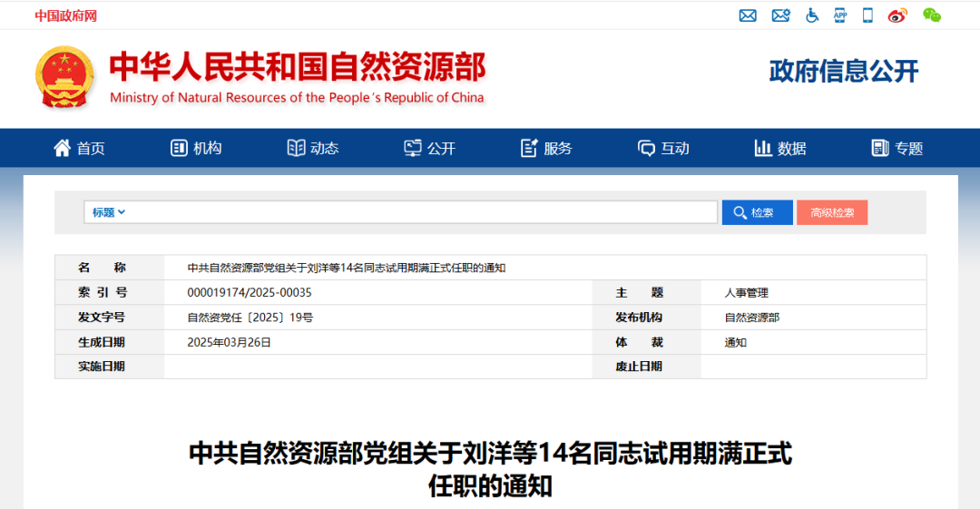Click the monitor icon beside 公开
The height and width of the screenshot is (509, 980).
click(413, 148)
